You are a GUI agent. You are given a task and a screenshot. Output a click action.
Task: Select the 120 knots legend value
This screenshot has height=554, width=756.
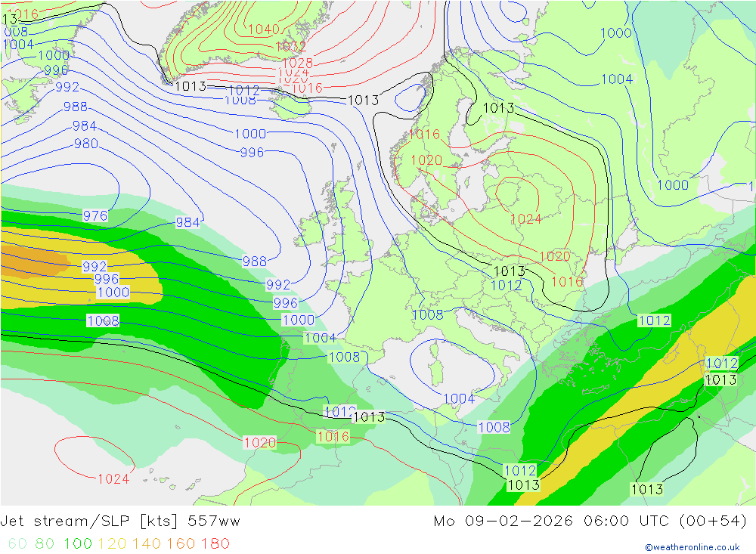112,544
